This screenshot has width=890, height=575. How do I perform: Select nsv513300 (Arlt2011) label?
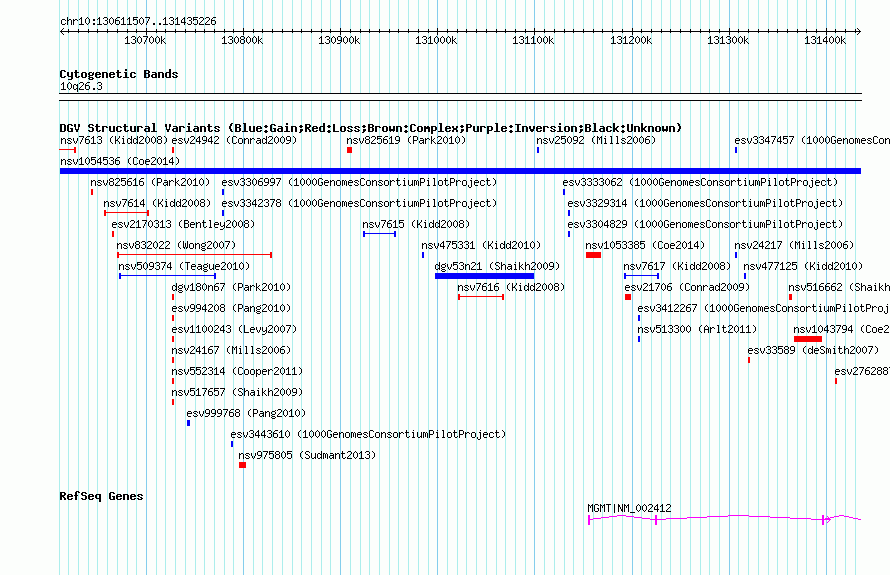pos(697,329)
